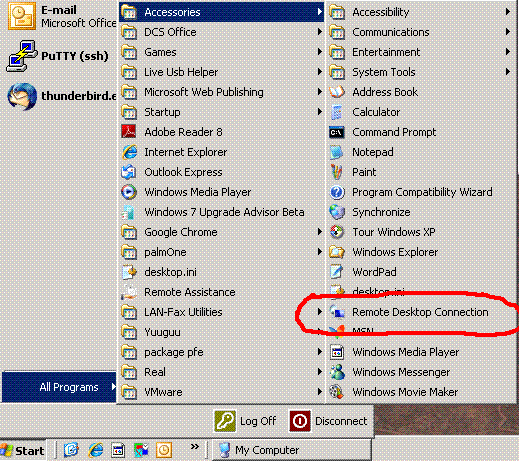Expand the Entertainment submenu arrow

coord(508,52)
